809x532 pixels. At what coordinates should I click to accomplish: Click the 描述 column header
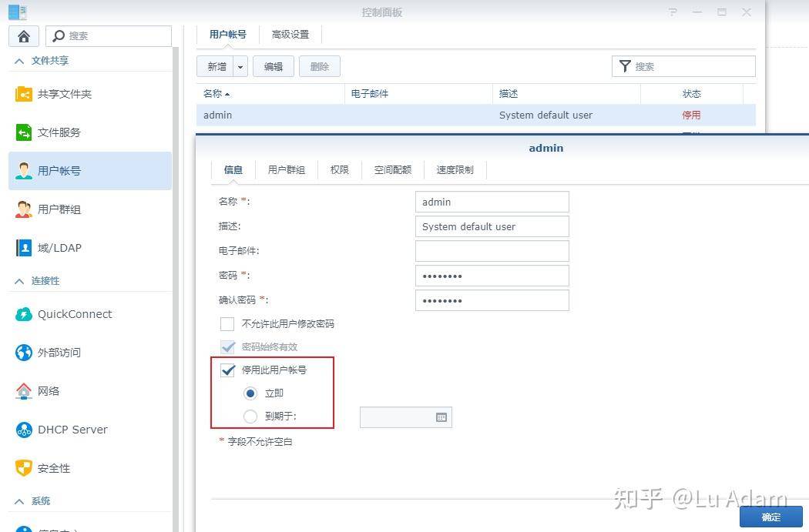pos(566,94)
